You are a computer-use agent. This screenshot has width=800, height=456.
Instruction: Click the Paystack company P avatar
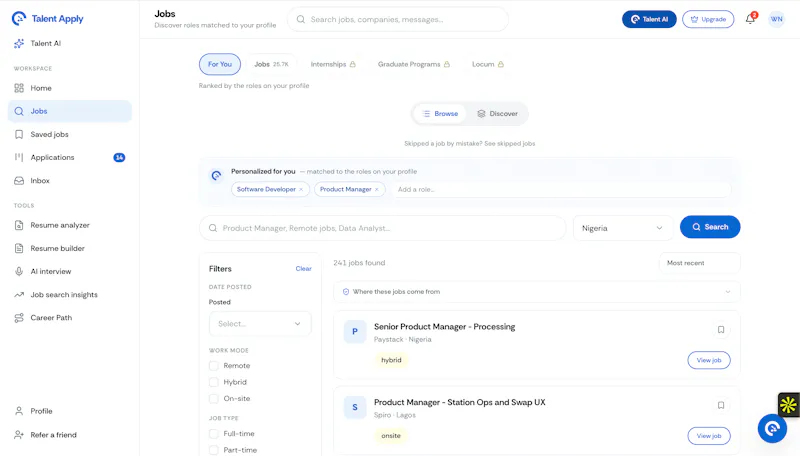click(x=355, y=332)
